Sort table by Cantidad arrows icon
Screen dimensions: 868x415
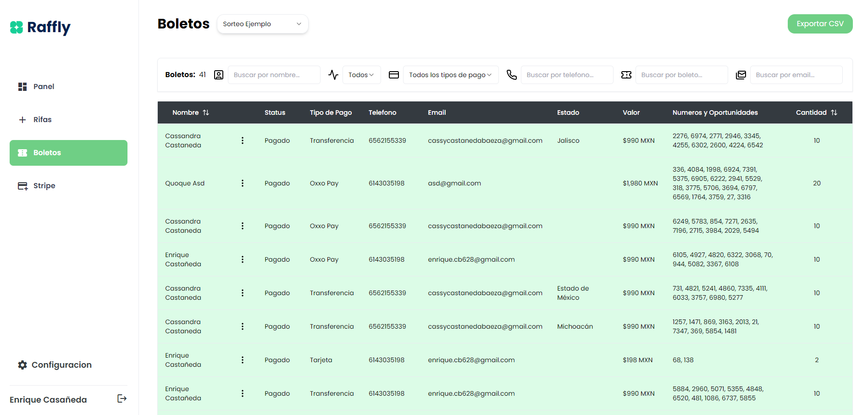[834, 112]
